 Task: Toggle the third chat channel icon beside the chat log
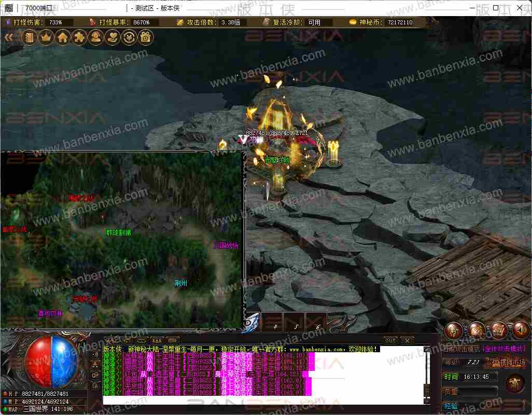click(96, 375)
